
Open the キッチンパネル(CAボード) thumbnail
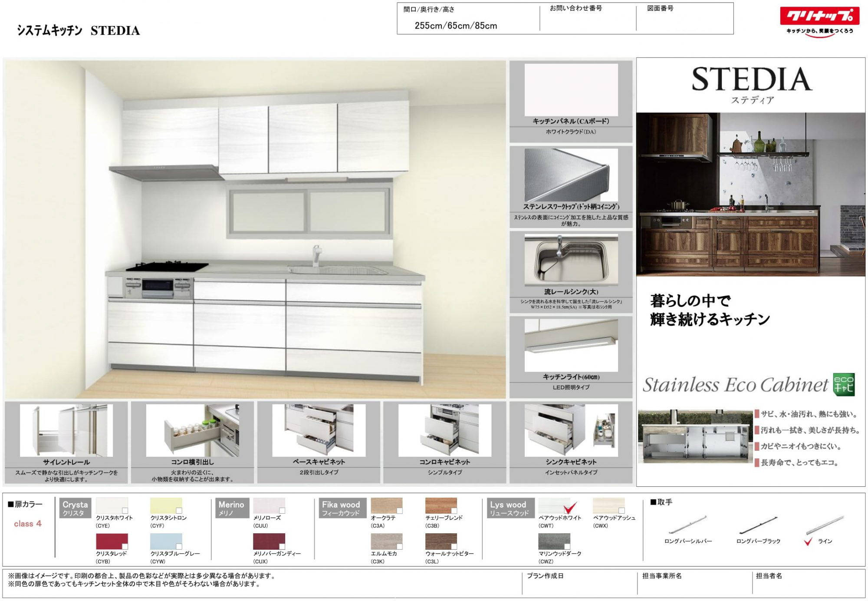571,90
